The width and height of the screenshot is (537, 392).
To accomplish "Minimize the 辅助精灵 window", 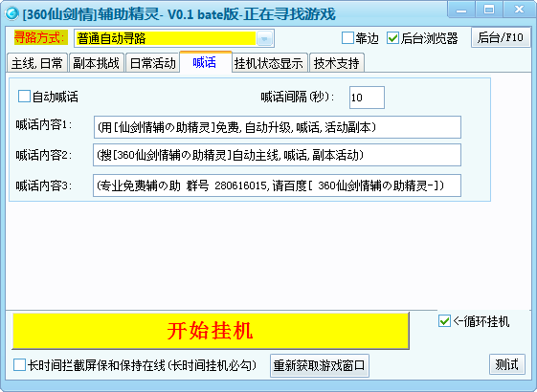I will click(461, 10).
